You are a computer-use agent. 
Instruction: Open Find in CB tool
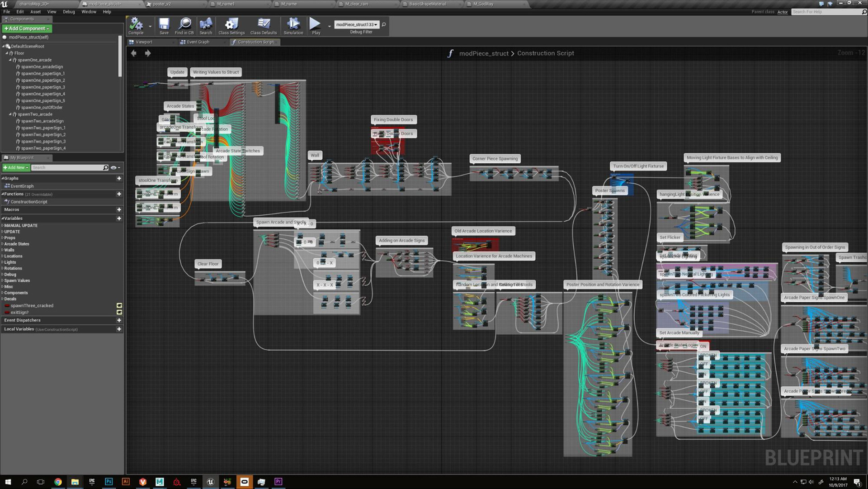184,26
